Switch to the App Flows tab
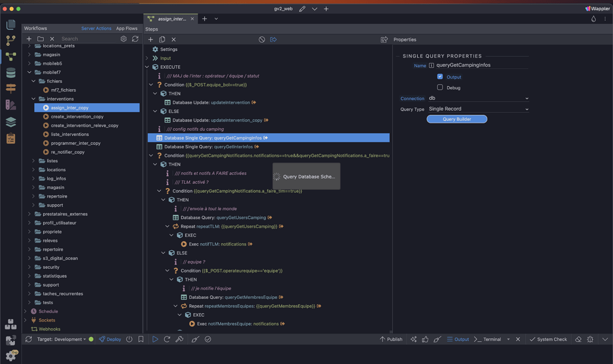This screenshot has height=364, width=613. pos(126,28)
